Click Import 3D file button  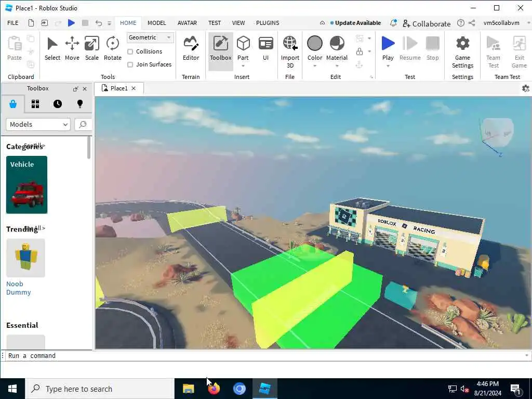point(290,51)
